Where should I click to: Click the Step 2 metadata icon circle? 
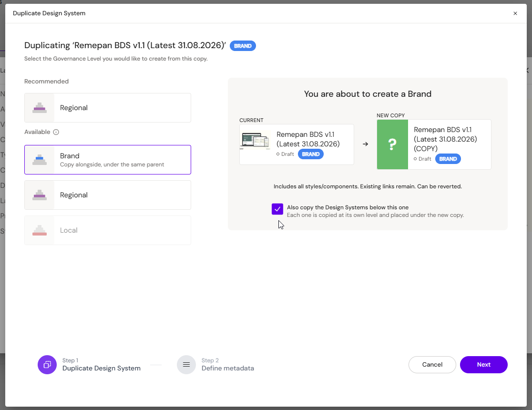tap(186, 365)
